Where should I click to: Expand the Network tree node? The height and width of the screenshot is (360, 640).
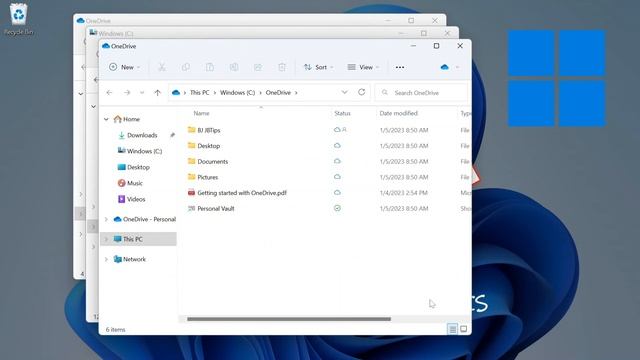click(x=106, y=259)
